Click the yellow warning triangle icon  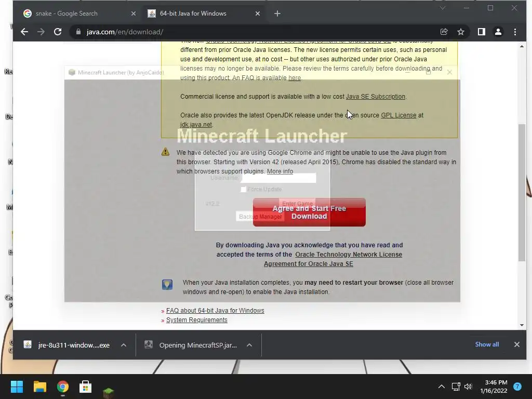tap(165, 152)
